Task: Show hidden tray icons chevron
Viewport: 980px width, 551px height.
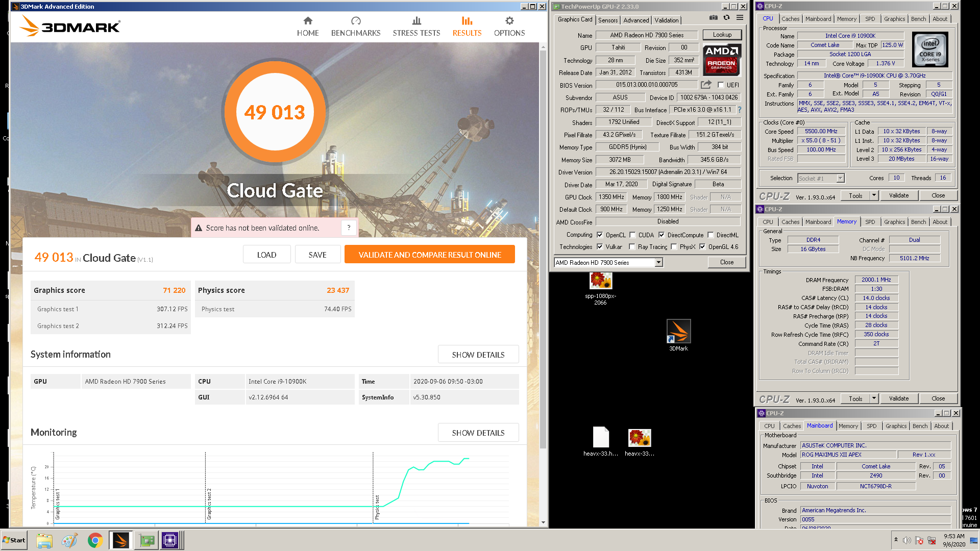Action: [896, 540]
